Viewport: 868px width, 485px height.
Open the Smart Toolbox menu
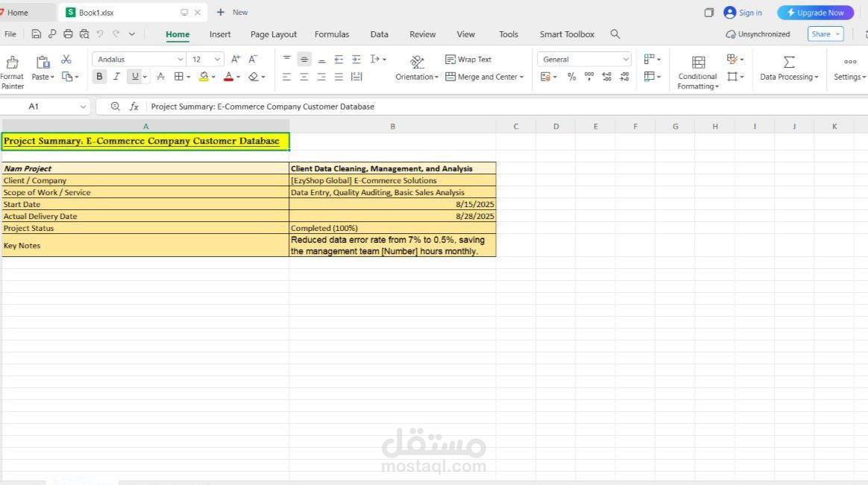point(566,34)
